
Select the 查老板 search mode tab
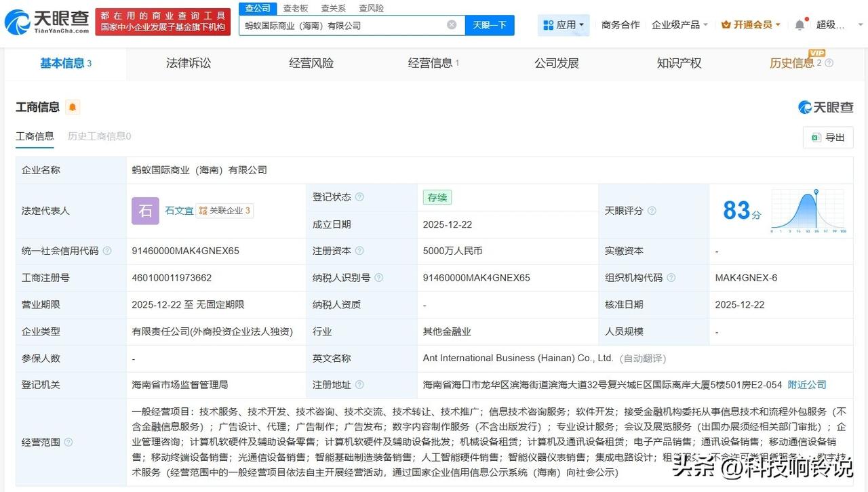coord(296,8)
